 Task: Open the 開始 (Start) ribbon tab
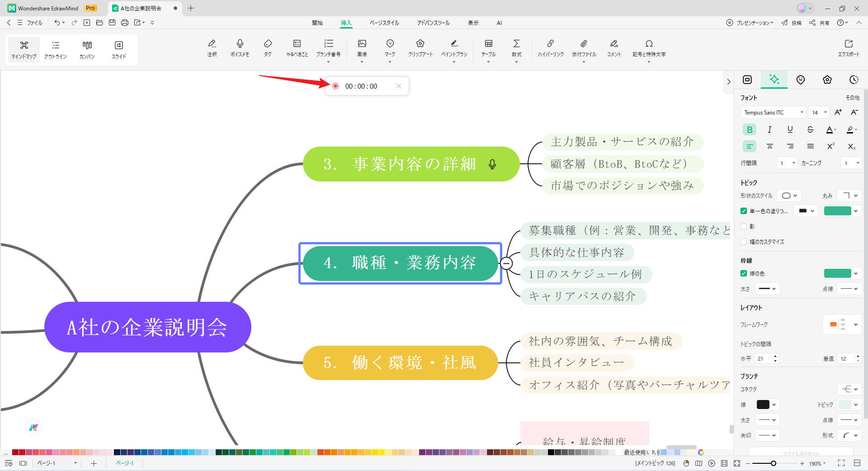point(317,23)
